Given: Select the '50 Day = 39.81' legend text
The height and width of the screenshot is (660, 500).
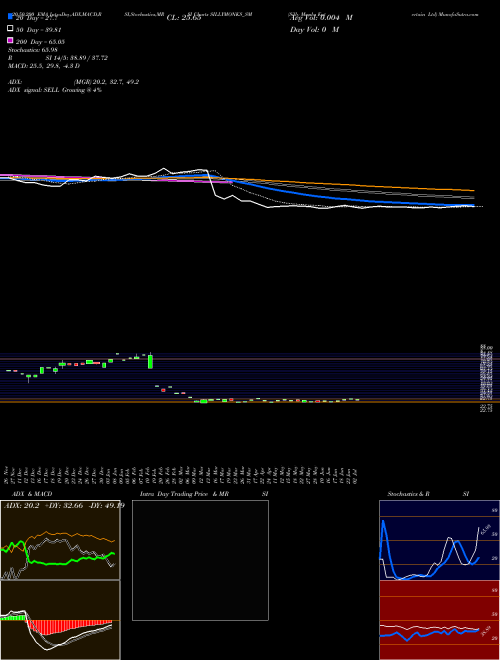Looking at the screenshot, I should 37,30.
